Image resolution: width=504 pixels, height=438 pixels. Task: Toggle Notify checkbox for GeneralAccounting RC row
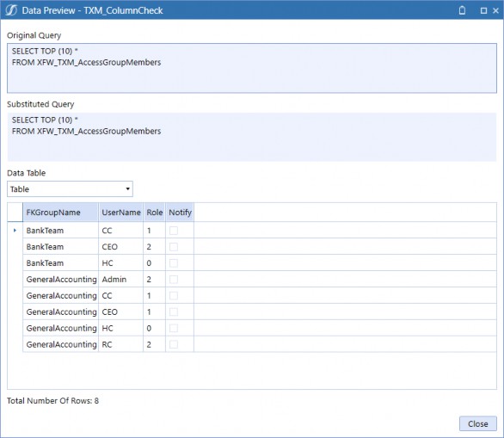tap(174, 344)
